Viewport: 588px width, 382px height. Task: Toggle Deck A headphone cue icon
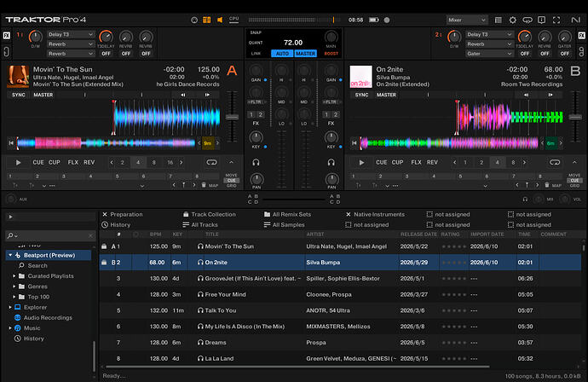point(256,162)
